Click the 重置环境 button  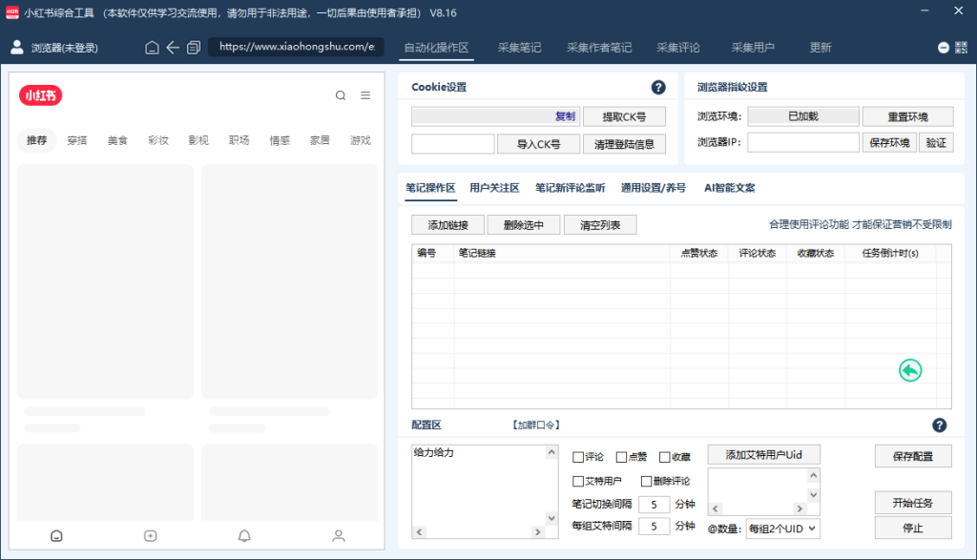(908, 116)
